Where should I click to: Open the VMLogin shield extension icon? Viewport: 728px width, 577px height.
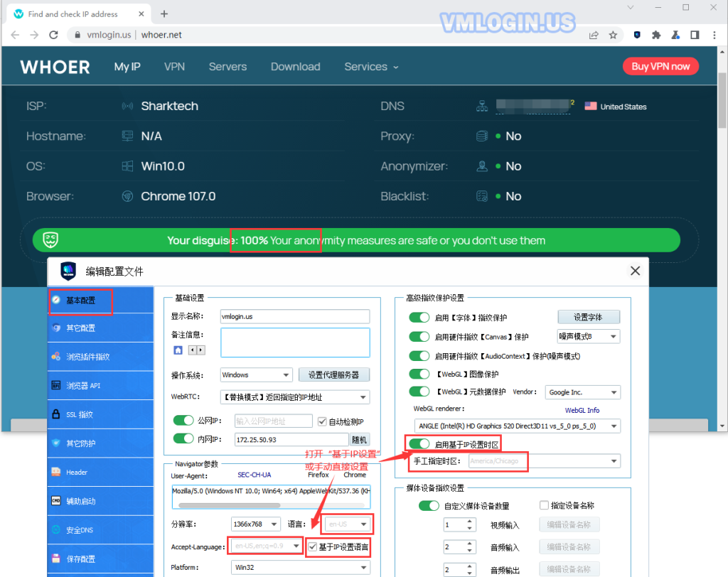point(637,35)
